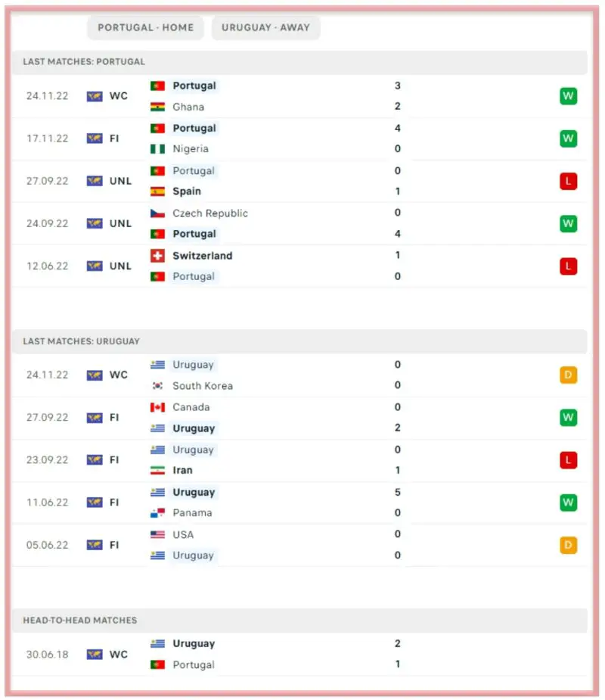Click the USA flag icon
605x700 pixels.
pyautogui.click(x=157, y=534)
